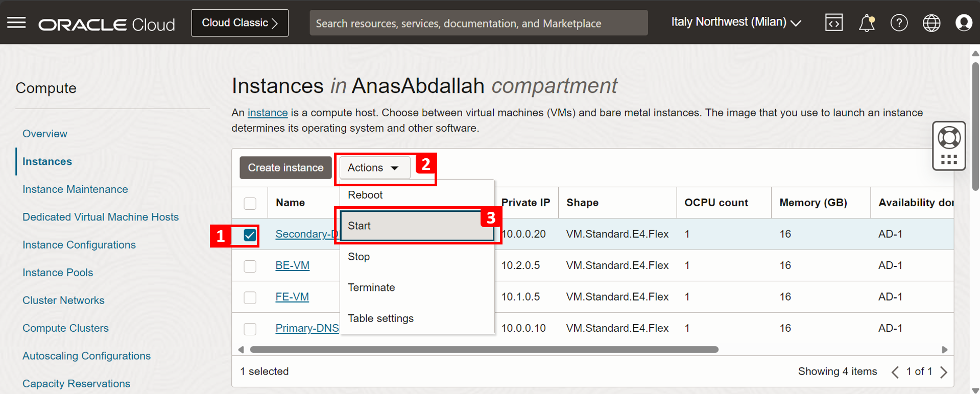
Task: Check the FE-VM row checkbox
Action: tap(250, 298)
